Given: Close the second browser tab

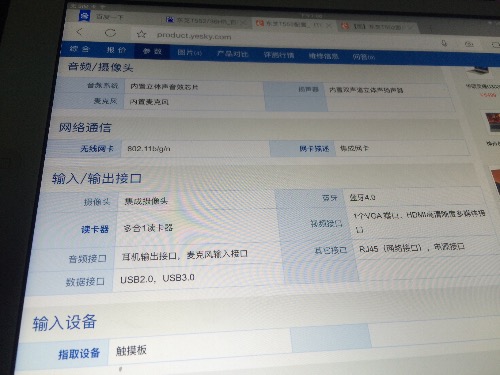Looking at the screenshot, I should pyautogui.click(x=244, y=22).
